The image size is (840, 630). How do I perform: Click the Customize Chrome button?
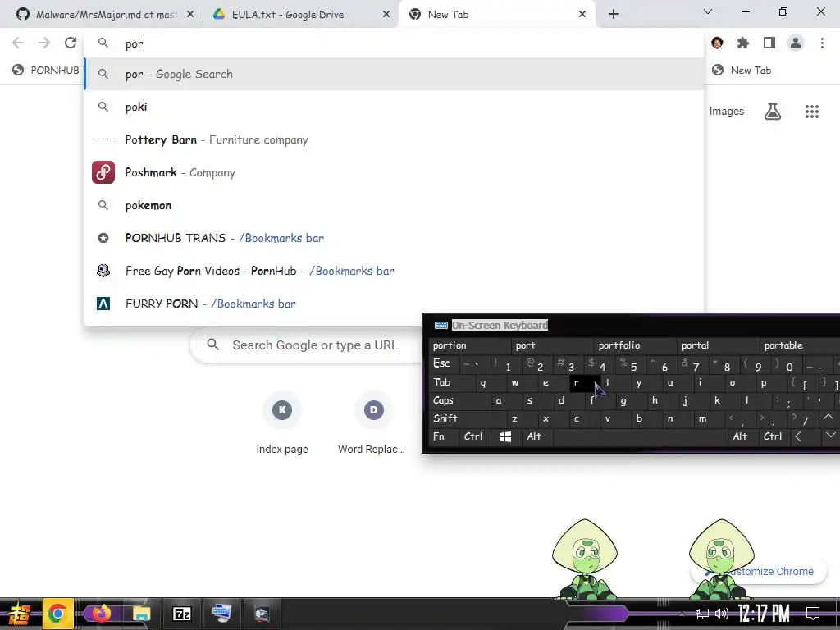(758, 572)
